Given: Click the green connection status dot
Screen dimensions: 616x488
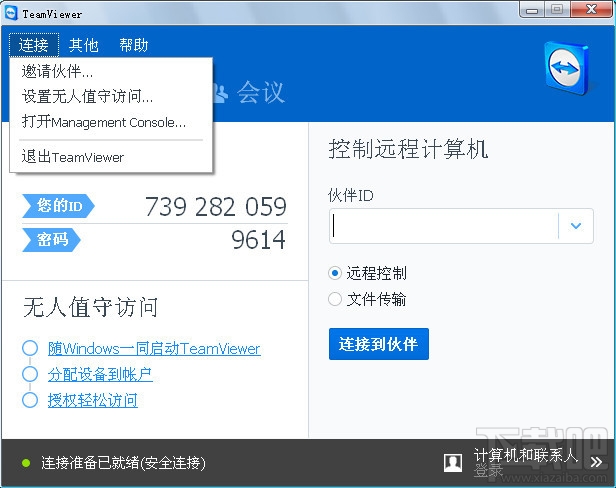Looking at the screenshot, I should click(26, 463).
